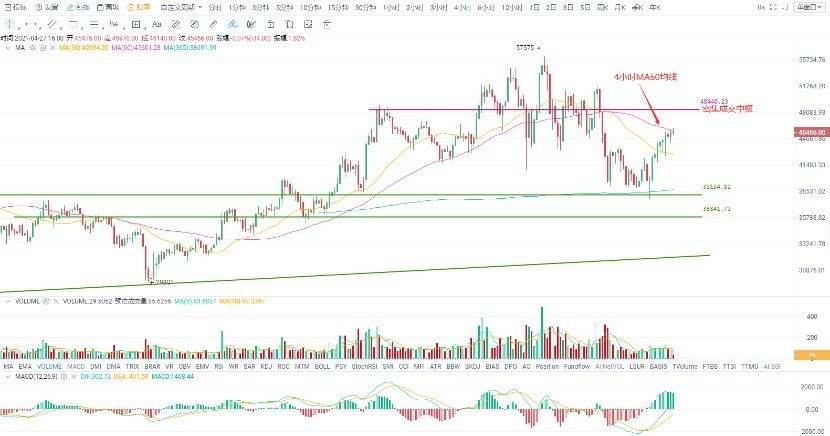Collapse the MA indicator row chevron

[x=7, y=48]
